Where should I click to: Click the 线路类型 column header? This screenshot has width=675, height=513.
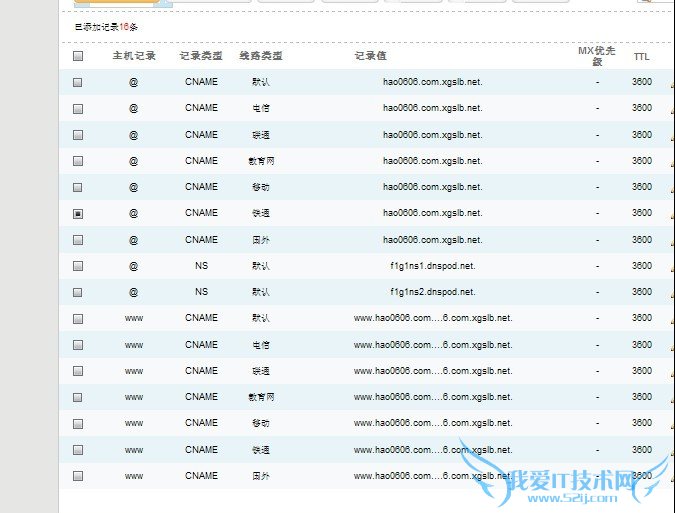pyautogui.click(x=260, y=57)
